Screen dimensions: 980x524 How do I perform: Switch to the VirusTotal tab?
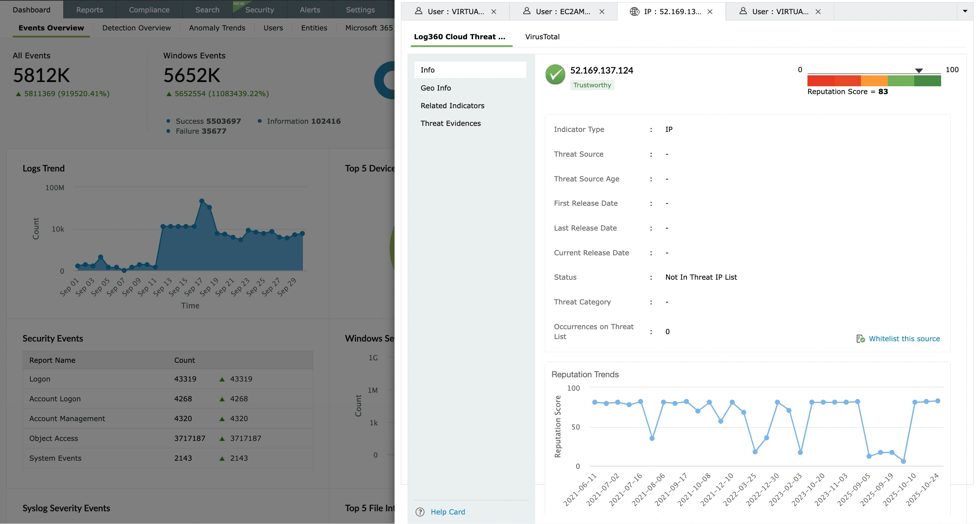tap(542, 36)
